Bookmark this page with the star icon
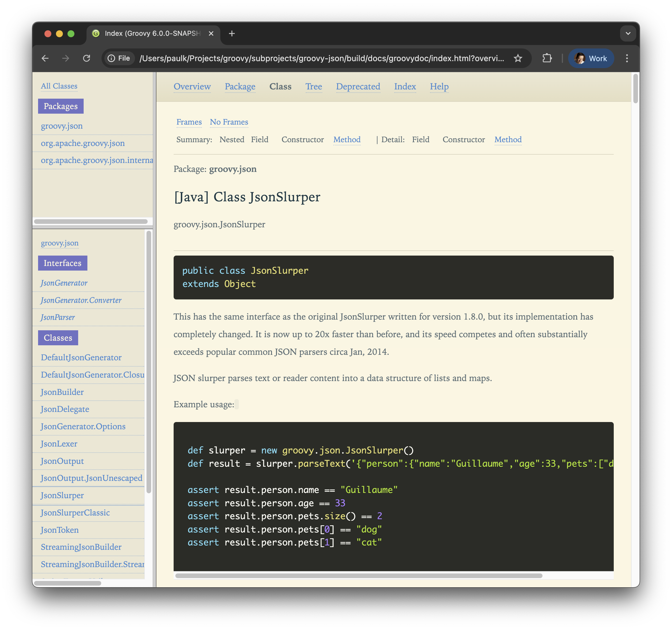Screen dimensions: 672x630 [x=518, y=59]
